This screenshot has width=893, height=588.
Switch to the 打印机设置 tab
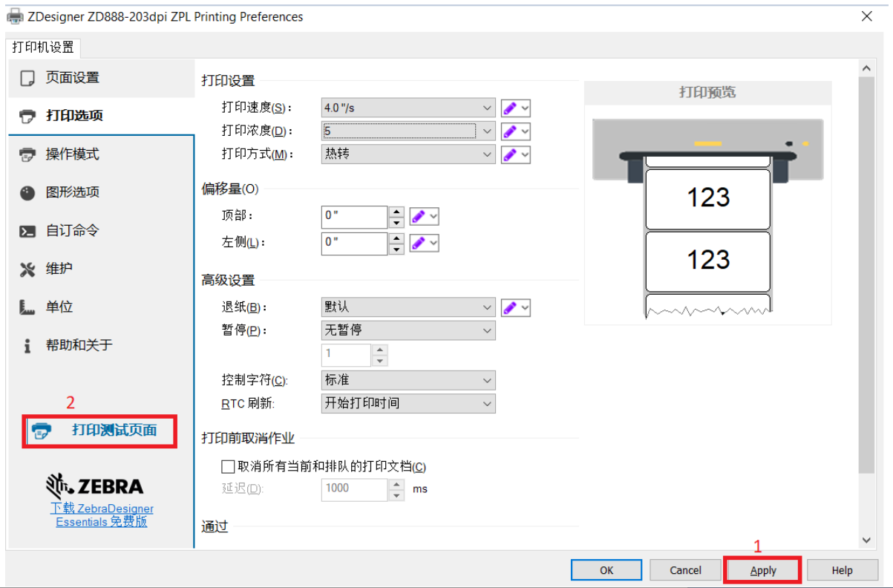tap(41, 48)
